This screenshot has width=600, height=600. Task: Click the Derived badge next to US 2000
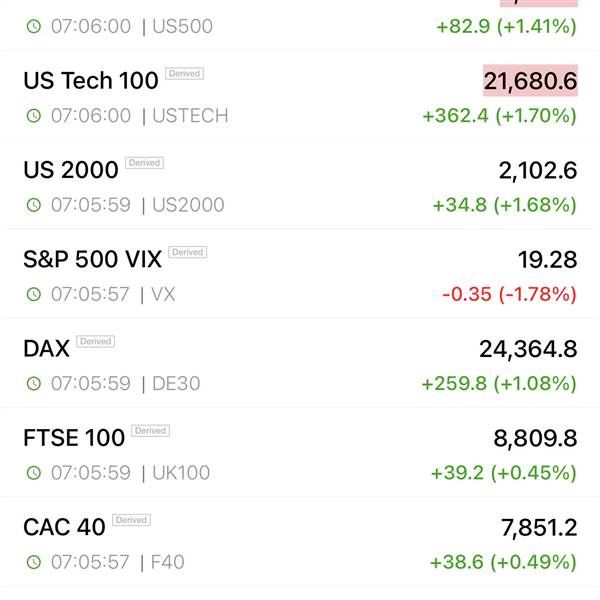(x=144, y=163)
